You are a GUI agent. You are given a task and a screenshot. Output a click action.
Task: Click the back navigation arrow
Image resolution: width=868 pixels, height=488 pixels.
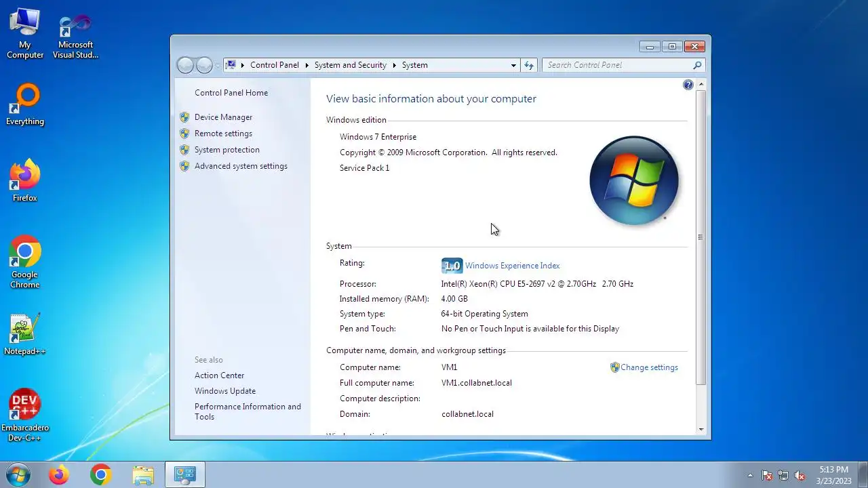[x=185, y=65]
